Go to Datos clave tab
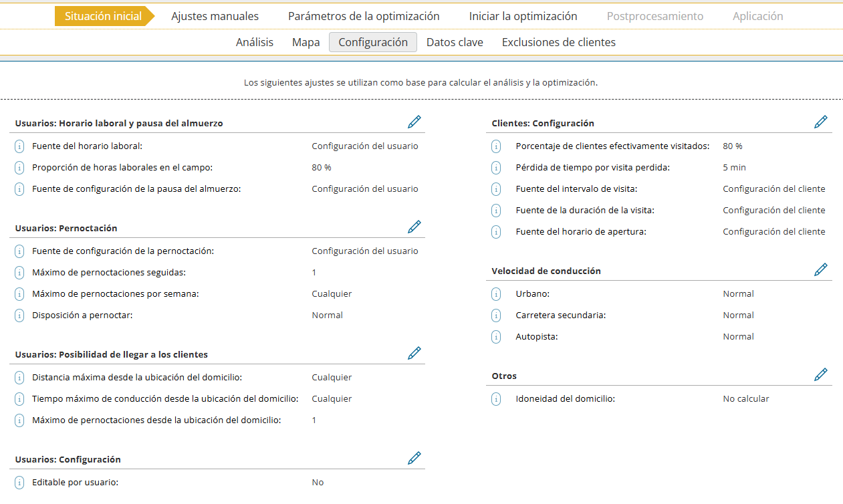 coord(455,42)
